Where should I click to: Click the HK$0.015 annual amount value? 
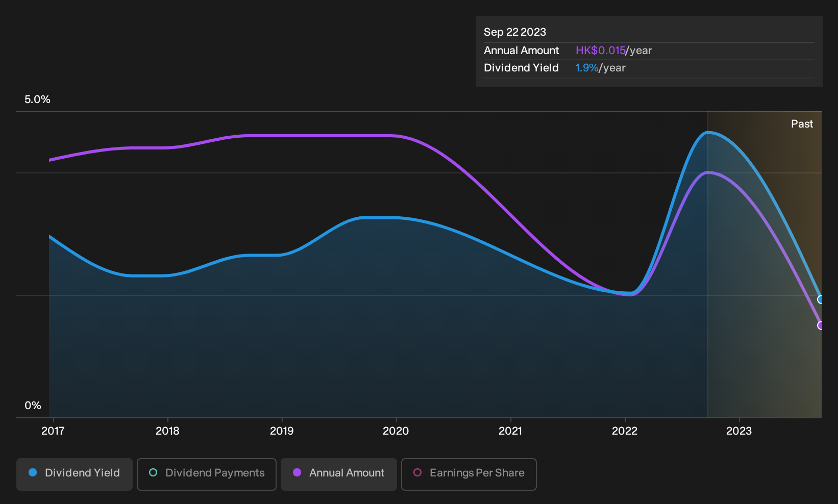(x=601, y=51)
